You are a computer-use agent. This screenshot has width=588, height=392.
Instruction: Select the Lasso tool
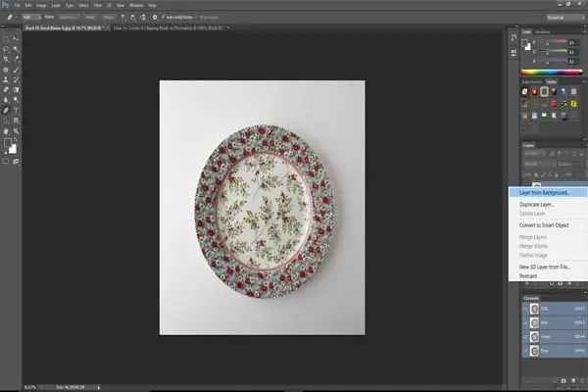pos(6,49)
